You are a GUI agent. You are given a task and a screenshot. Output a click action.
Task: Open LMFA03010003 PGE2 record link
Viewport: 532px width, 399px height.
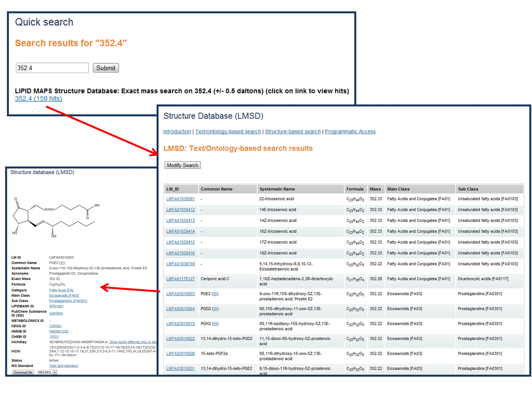180,294
